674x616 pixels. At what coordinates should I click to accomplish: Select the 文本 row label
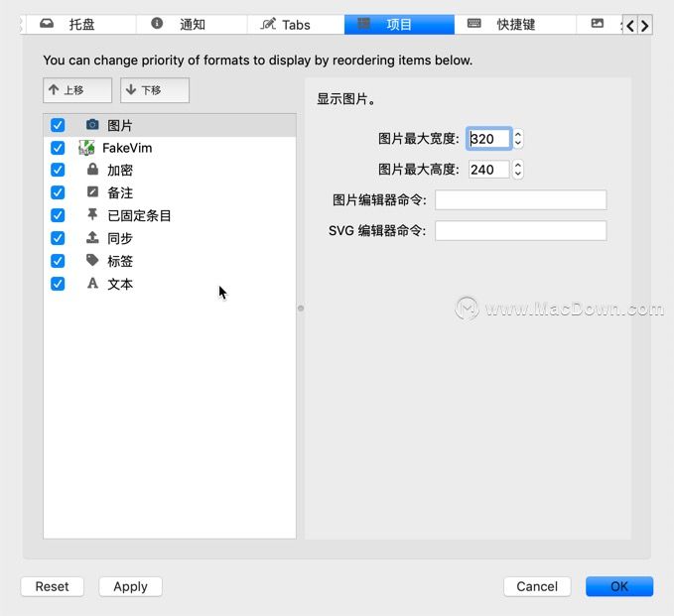(120, 284)
